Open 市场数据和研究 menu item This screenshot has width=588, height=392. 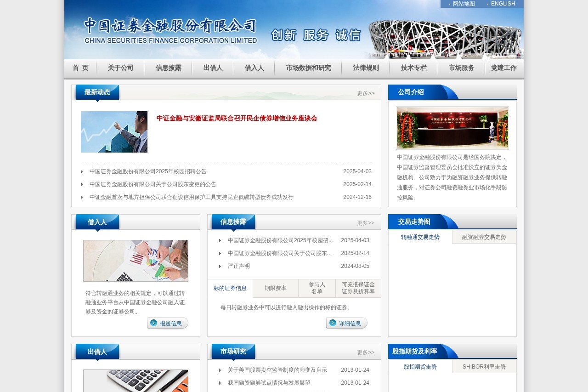[x=308, y=68]
